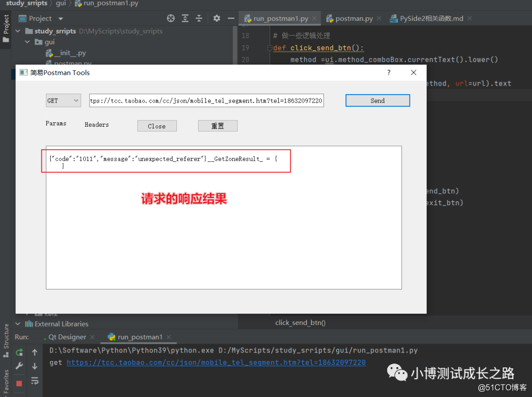Click the wrench settings icon in Run panel
The height and width of the screenshot is (397, 532).
[x=19, y=366]
